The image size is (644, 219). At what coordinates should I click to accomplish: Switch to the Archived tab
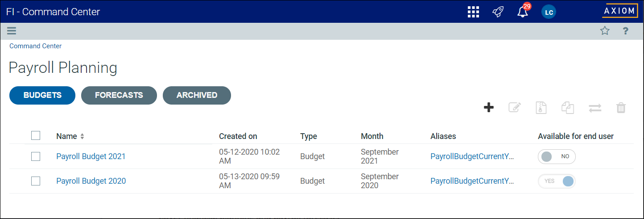click(x=197, y=95)
